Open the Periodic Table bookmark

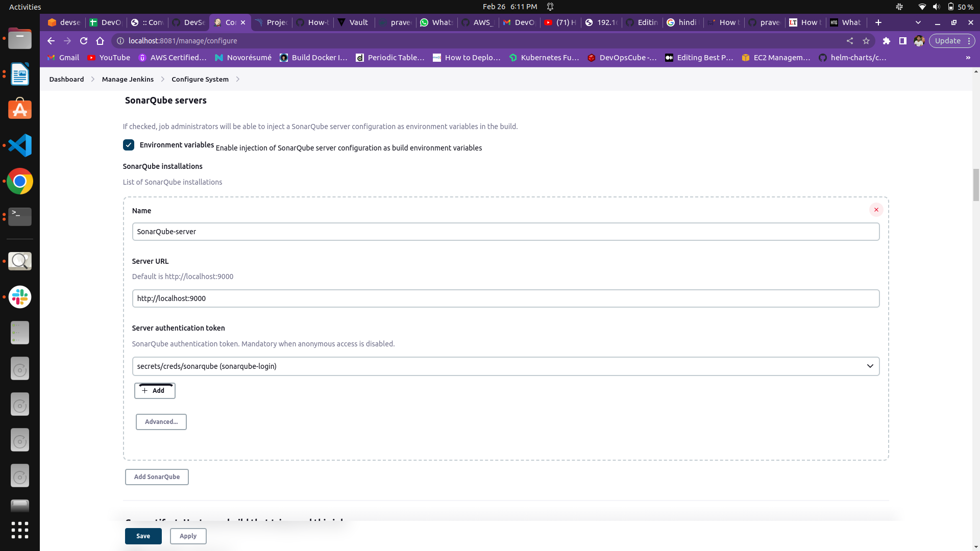[390, 58]
